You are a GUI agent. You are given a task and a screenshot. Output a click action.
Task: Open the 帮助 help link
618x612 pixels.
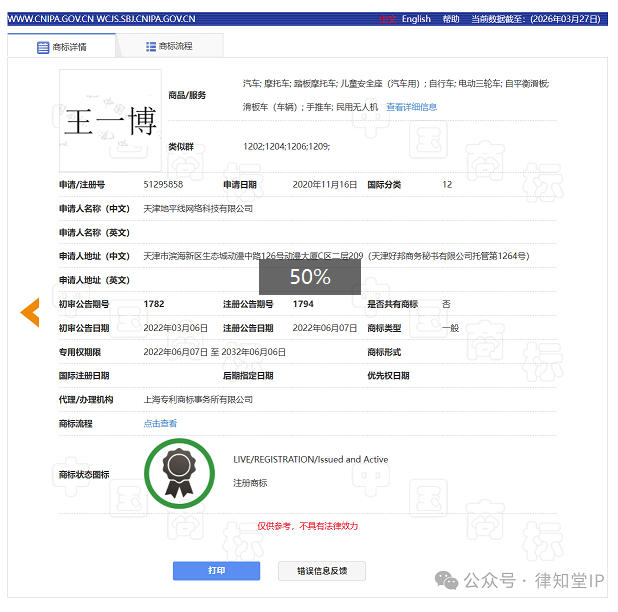tap(451, 19)
